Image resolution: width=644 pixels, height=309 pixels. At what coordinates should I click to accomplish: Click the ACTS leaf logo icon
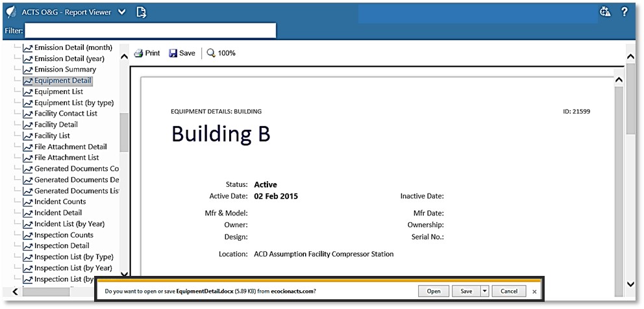[x=11, y=12]
